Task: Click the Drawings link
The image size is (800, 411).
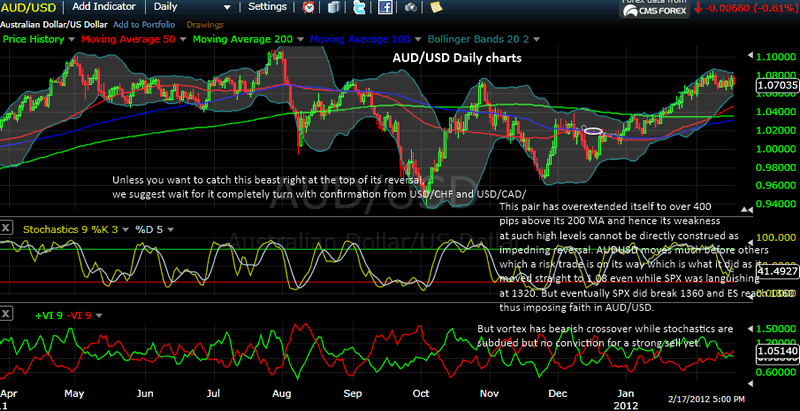Action: pos(203,22)
